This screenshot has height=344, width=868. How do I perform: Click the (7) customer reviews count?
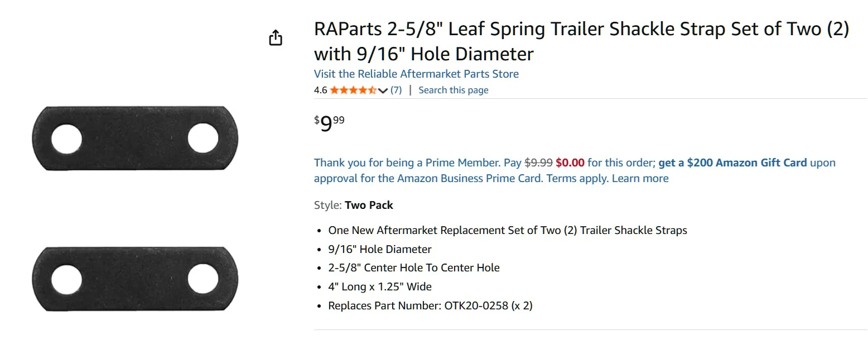[396, 89]
